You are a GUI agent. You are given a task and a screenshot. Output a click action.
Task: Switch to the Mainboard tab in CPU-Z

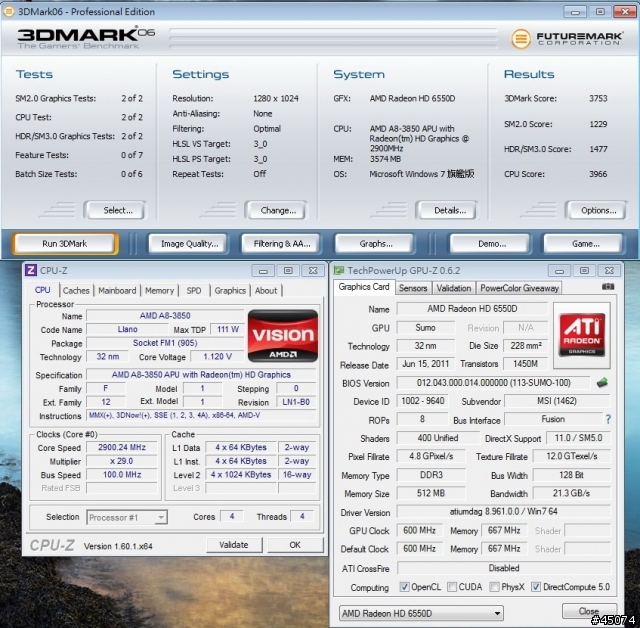117,291
